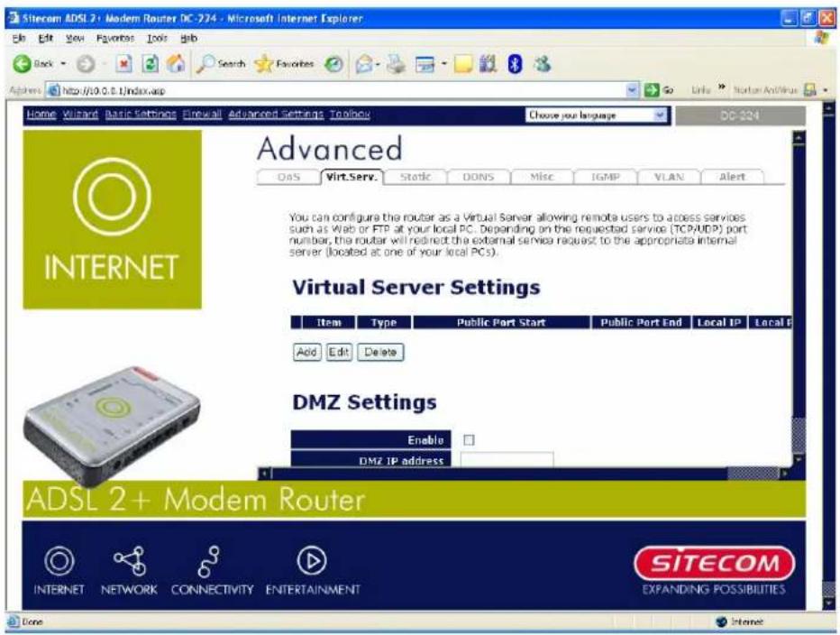Screen dimensions: 840x635
Task: Go to the Home navigation link
Action: [x=41, y=115]
